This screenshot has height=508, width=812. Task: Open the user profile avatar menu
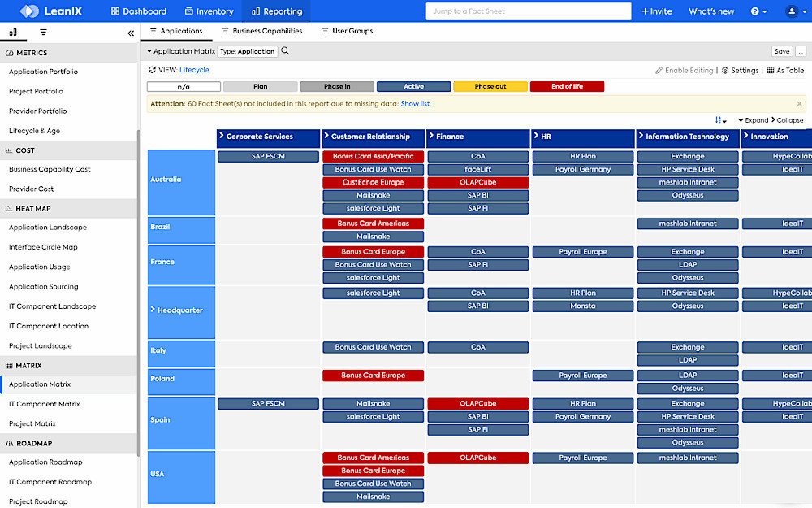(794, 11)
